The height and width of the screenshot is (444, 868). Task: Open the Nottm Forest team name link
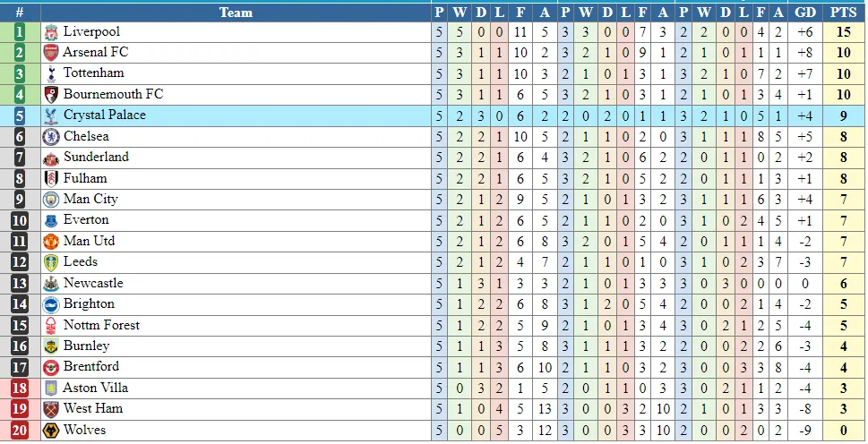click(101, 325)
